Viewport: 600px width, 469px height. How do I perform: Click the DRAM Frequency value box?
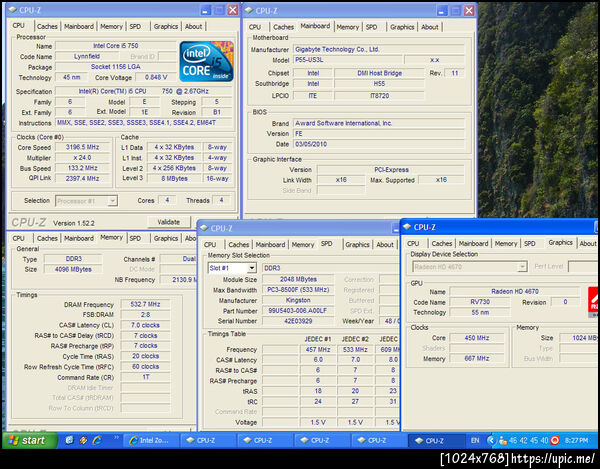(x=145, y=304)
